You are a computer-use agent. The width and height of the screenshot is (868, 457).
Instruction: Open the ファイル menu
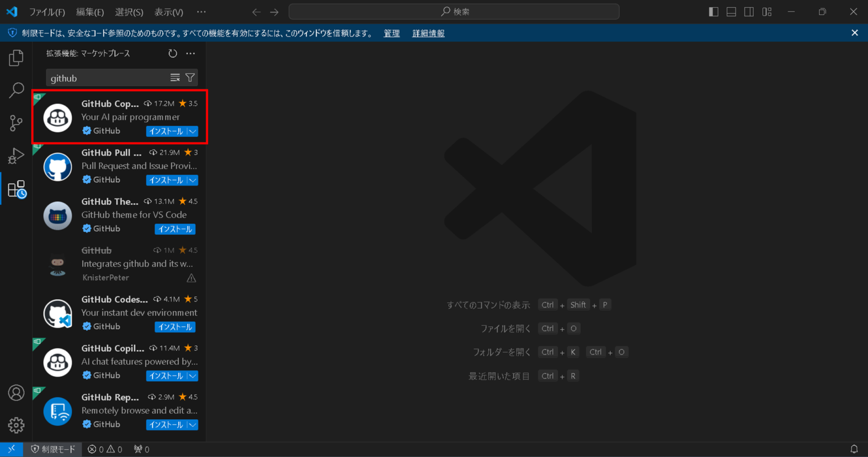(47, 11)
